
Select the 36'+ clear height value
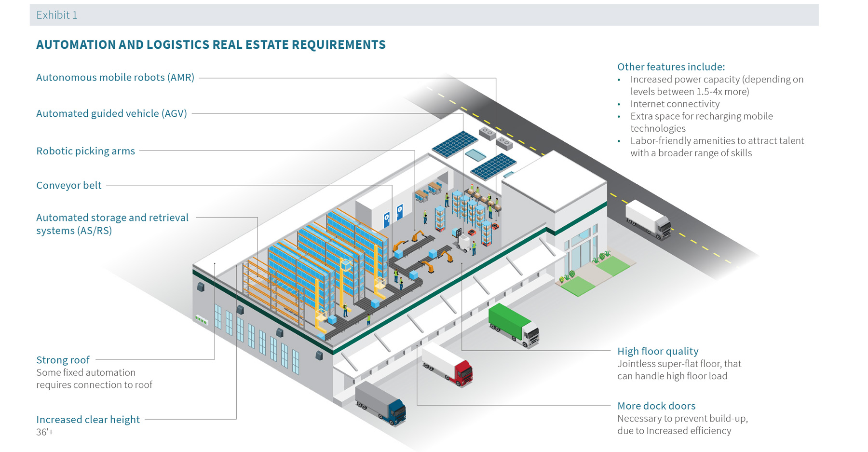click(x=45, y=432)
